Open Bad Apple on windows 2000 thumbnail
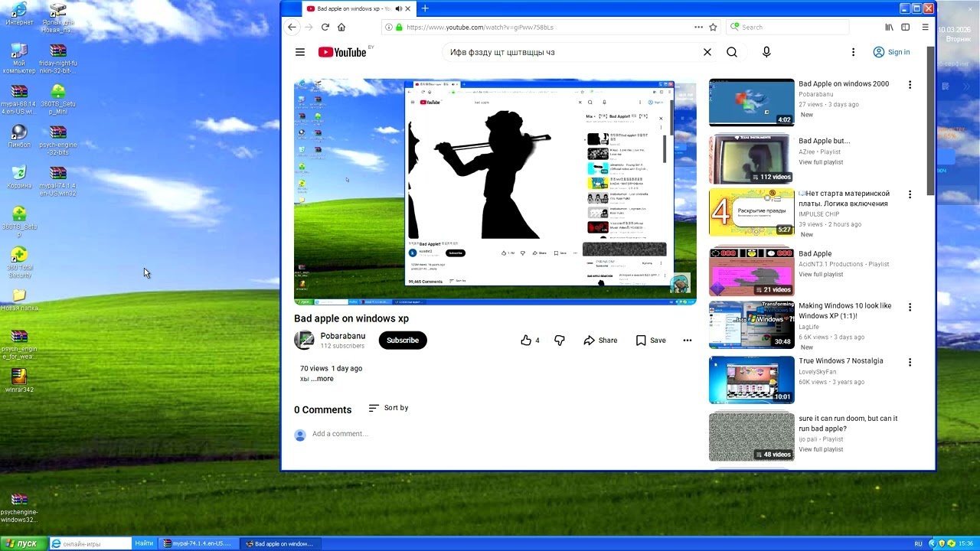The height and width of the screenshot is (551, 980). pos(752,102)
